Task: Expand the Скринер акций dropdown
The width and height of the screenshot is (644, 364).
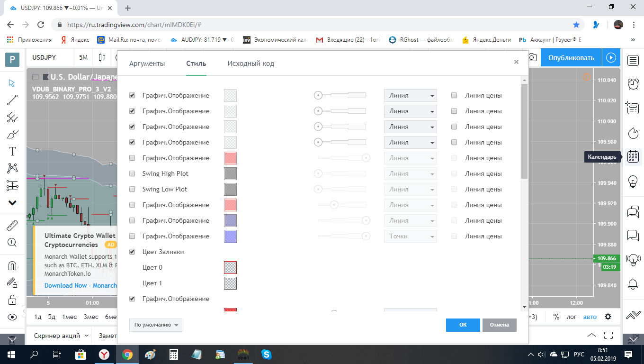Action: click(61, 336)
